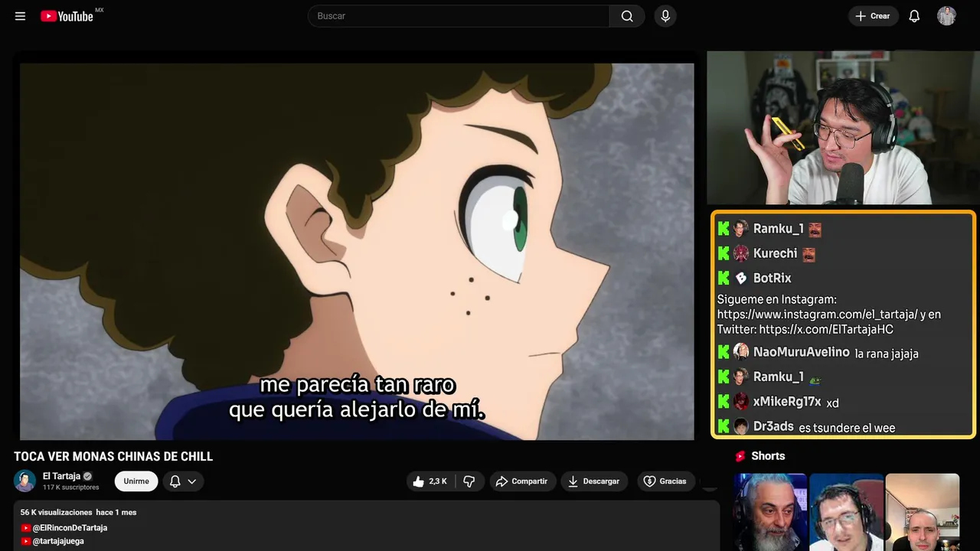
Task: Open the bearded man Short thumbnail
Action: [x=770, y=512]
